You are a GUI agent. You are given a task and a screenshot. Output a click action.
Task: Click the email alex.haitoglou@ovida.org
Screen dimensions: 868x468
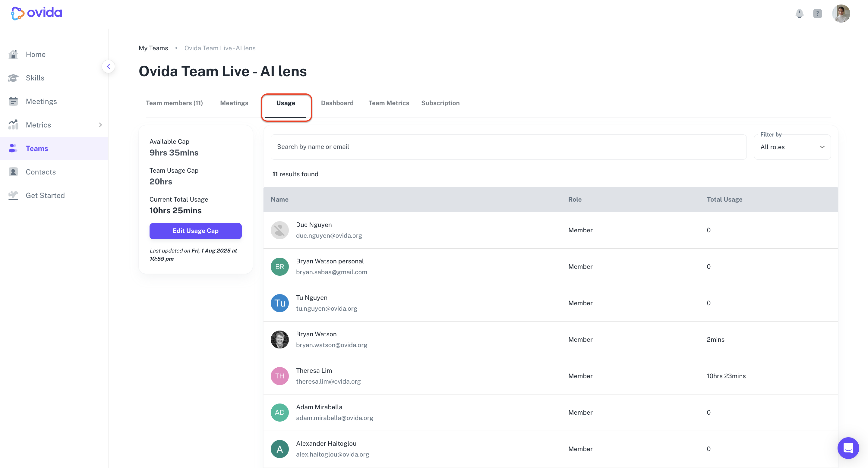coord(333,454)
